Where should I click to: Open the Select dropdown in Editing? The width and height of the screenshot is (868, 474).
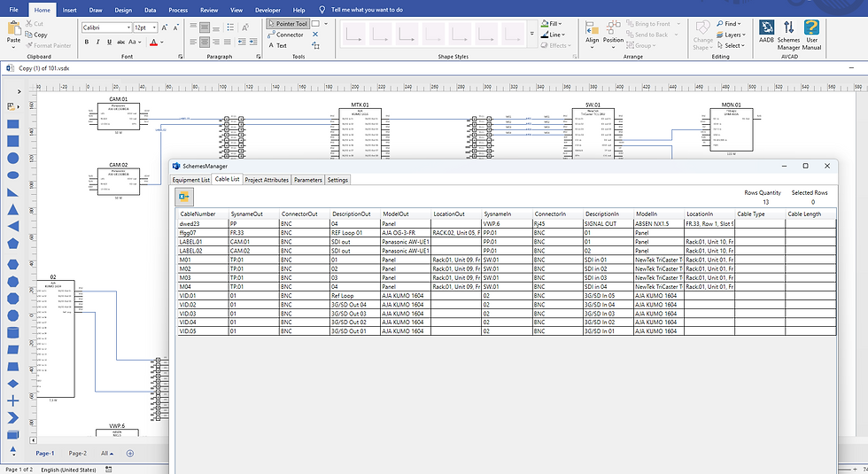click(731, 45)
